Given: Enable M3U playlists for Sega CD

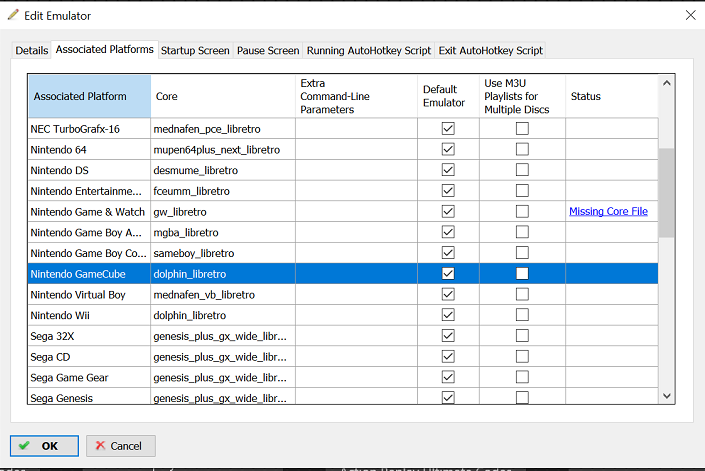Looking at the screenshot, I should point(522,356).
